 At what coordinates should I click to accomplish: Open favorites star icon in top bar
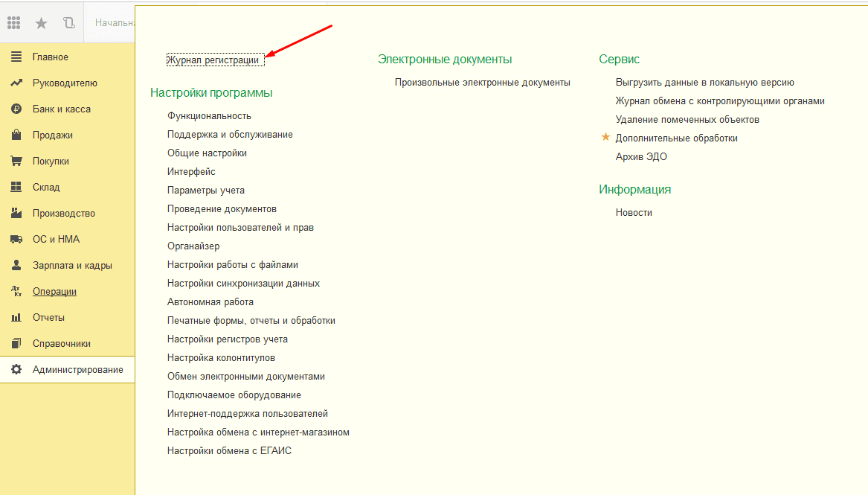42,23
